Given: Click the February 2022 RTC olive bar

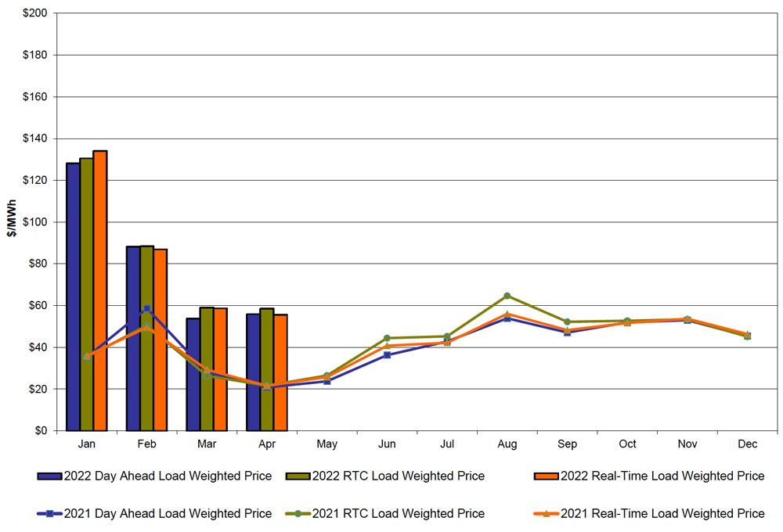Looking at the screenshot, I should 146,338.
